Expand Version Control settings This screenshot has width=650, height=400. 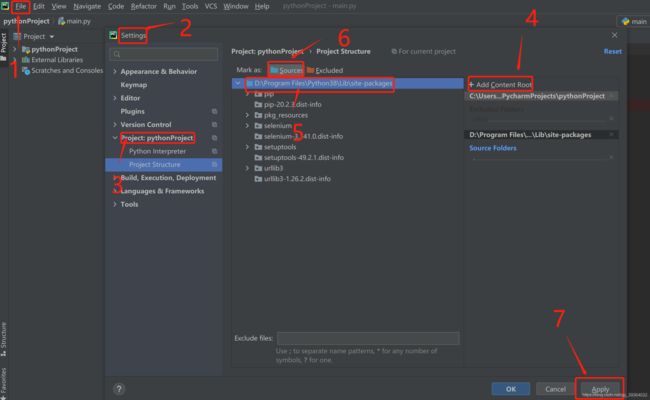click(115, 124)
